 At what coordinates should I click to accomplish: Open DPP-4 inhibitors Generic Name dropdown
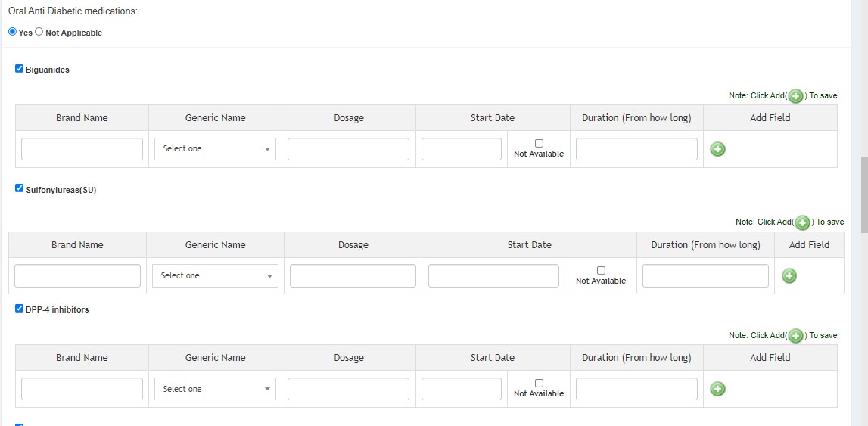tap(216, 389)
